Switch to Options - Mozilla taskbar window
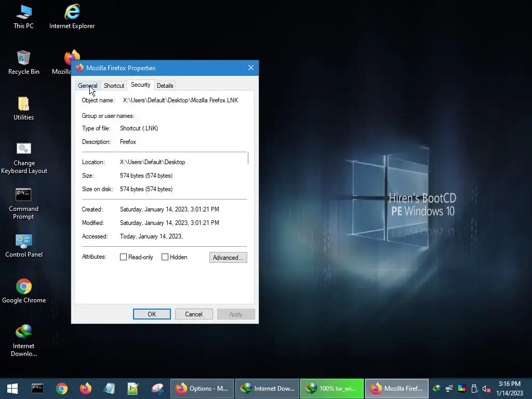Viewport: 532px width, 399px height. click(202, 389)
